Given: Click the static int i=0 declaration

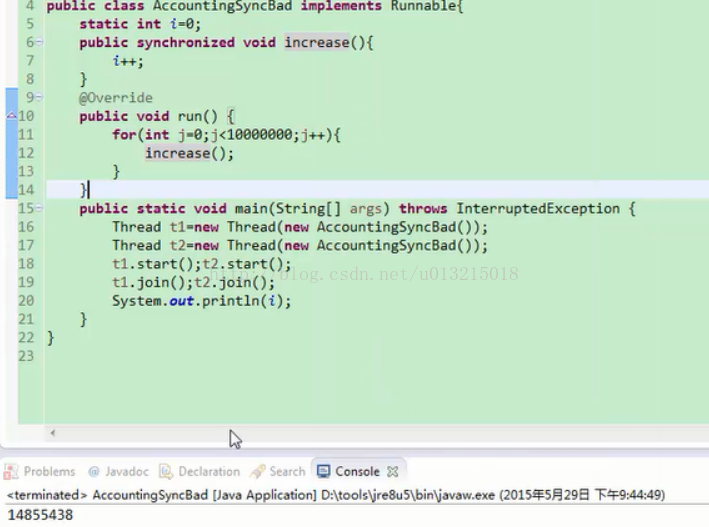Looking at the screenshot, I should 140,24.
